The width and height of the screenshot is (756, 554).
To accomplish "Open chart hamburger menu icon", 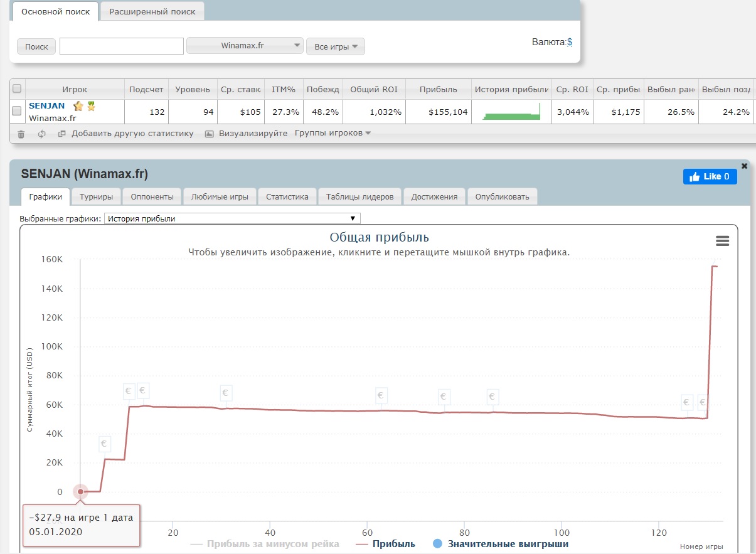I will [722, 241].
